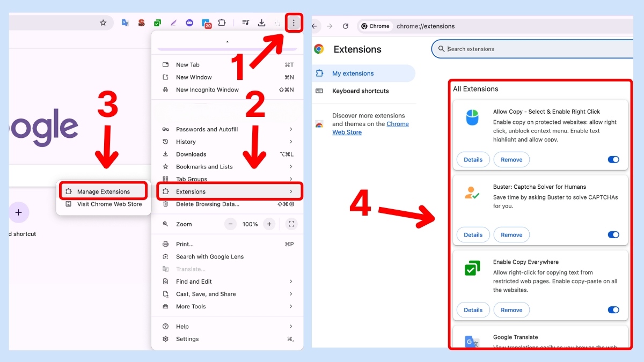
Task: Open the puzzle-piece Extensions toolbar button
Action: click(222, 23)
